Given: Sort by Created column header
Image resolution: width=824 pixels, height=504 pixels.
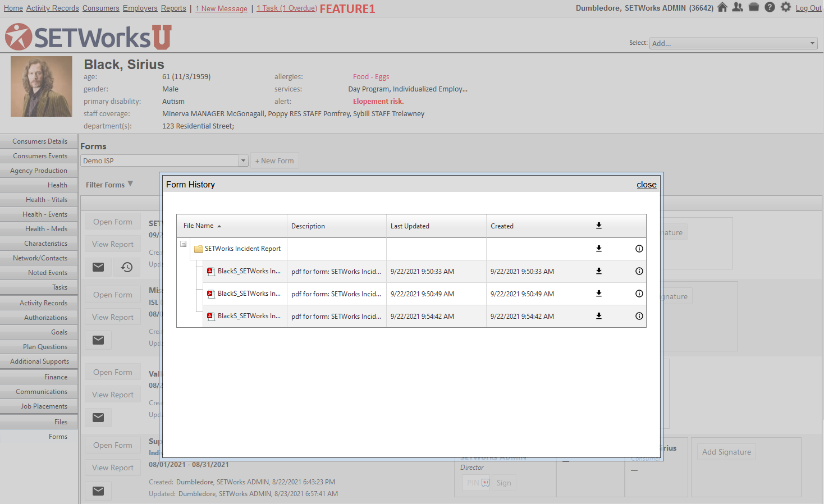Looking at the screenshot, I should point(502,226).
